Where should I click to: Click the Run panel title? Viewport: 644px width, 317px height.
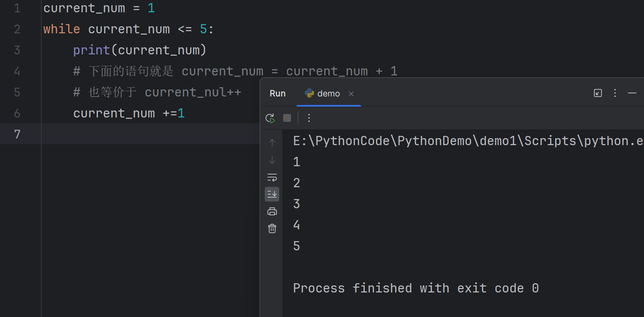coord(277,93)
